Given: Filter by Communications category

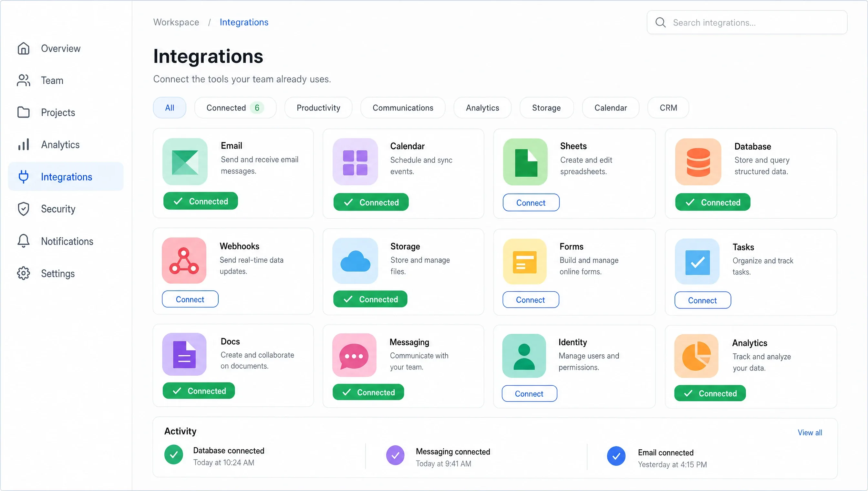Looking at the screenshot, I should [403, 108].
